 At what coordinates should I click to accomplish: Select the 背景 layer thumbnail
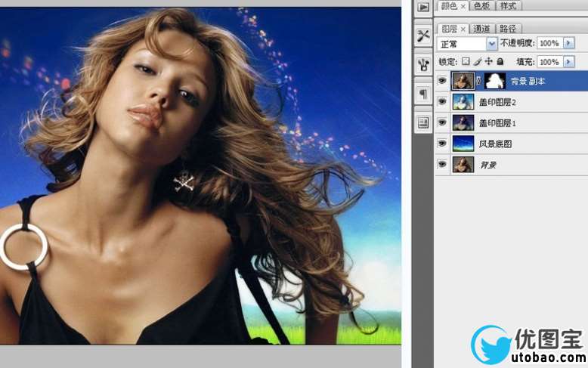click(x=463, y=165)
